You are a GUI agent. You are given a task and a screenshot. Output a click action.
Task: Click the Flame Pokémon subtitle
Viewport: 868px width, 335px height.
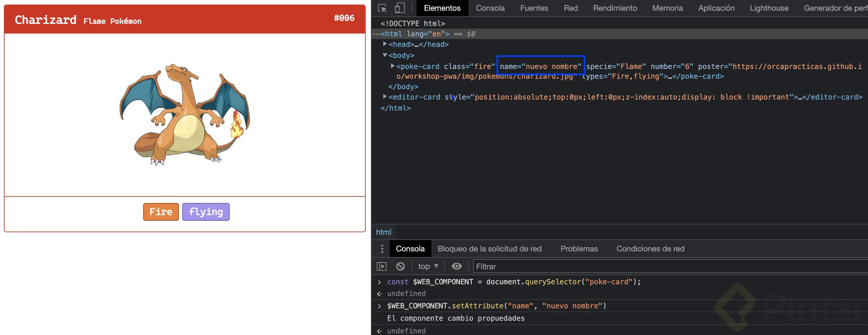(112, 21)
